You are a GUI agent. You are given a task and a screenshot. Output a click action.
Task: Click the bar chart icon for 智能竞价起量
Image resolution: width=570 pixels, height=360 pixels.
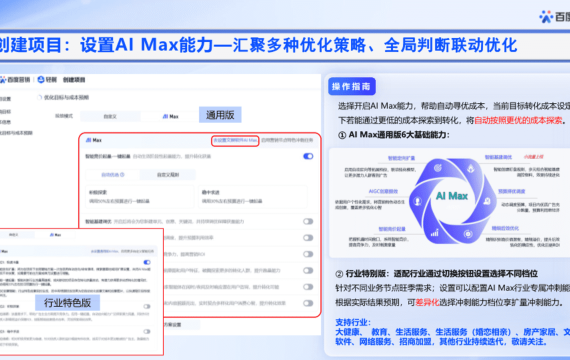point(434,233)
